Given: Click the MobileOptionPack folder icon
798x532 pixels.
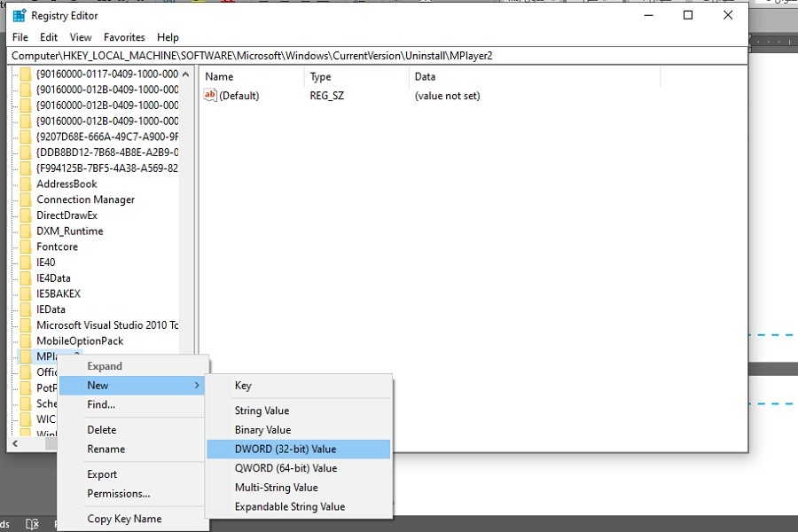Looking at the screenshot, I should pyautogui.click(x=26, y=340).
